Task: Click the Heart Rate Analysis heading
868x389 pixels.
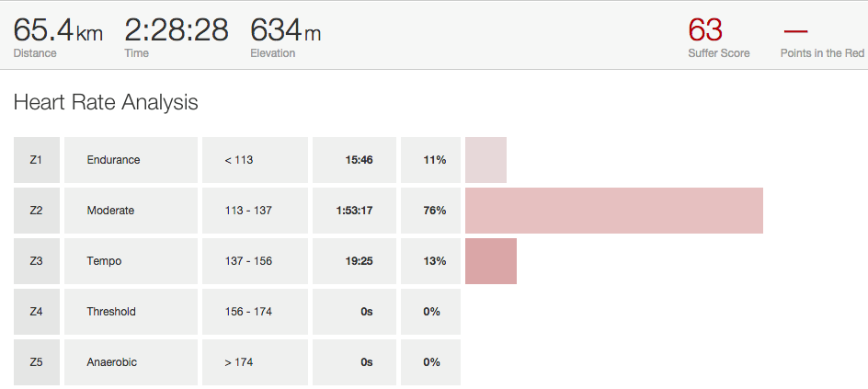Action: [x=106, y=103]
